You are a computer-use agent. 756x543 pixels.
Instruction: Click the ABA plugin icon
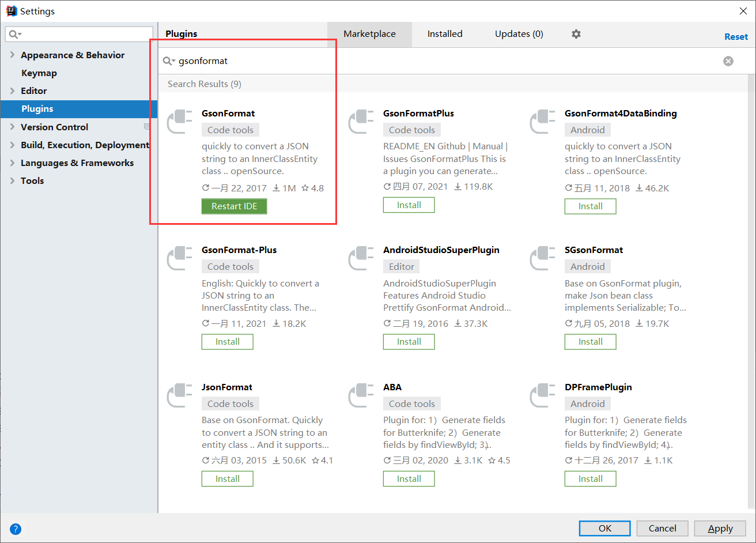tap(361, 395)
